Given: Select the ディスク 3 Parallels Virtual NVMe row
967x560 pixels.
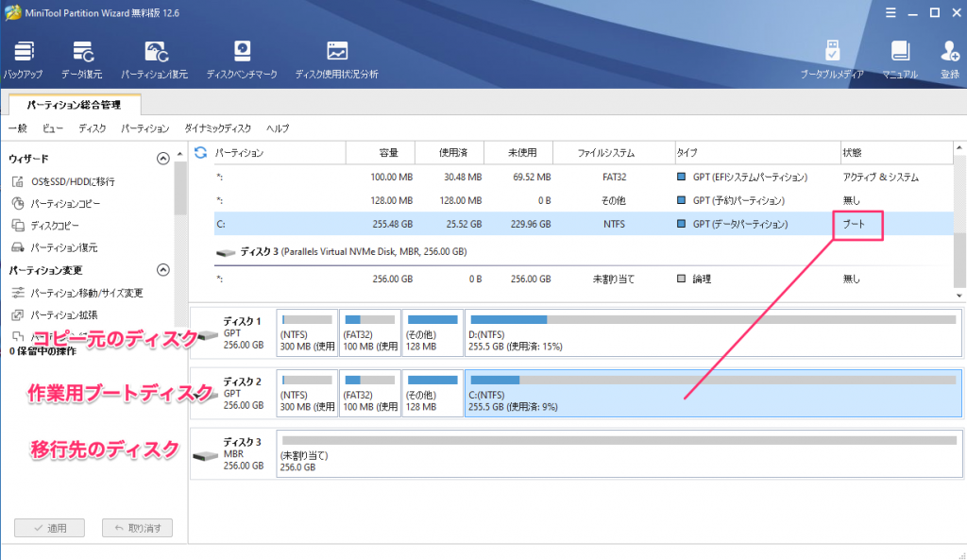Looking at the screenshot, I should click(x=584, y=251).
